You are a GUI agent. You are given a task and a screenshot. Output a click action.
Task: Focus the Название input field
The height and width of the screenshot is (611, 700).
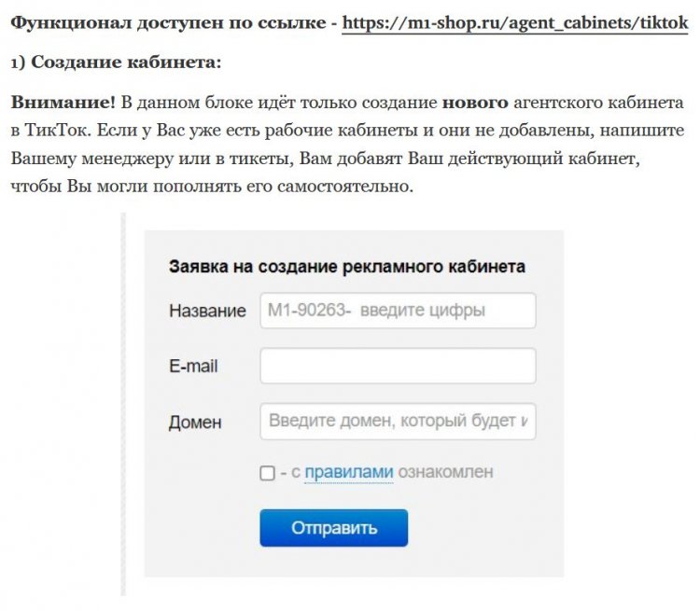click(x=398, y=311)
